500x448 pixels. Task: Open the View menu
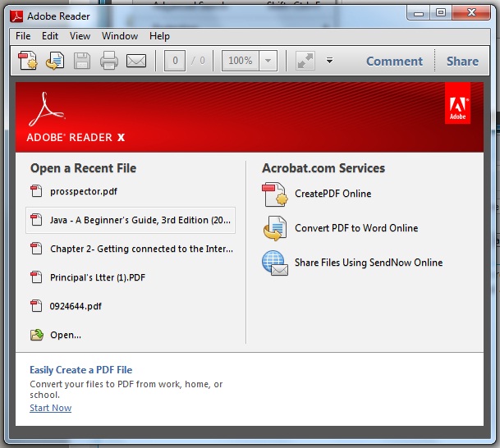[x=80, y=36]
